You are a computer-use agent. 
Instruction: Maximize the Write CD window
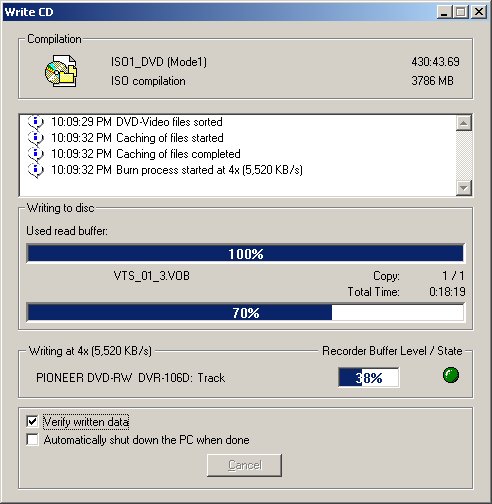tap(461, 12)
